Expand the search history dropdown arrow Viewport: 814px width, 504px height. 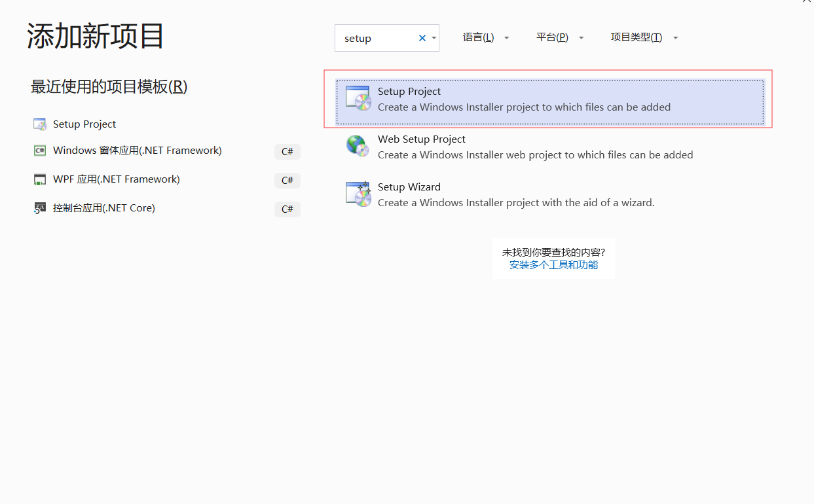pyautogui.click(x=434, y=38)
